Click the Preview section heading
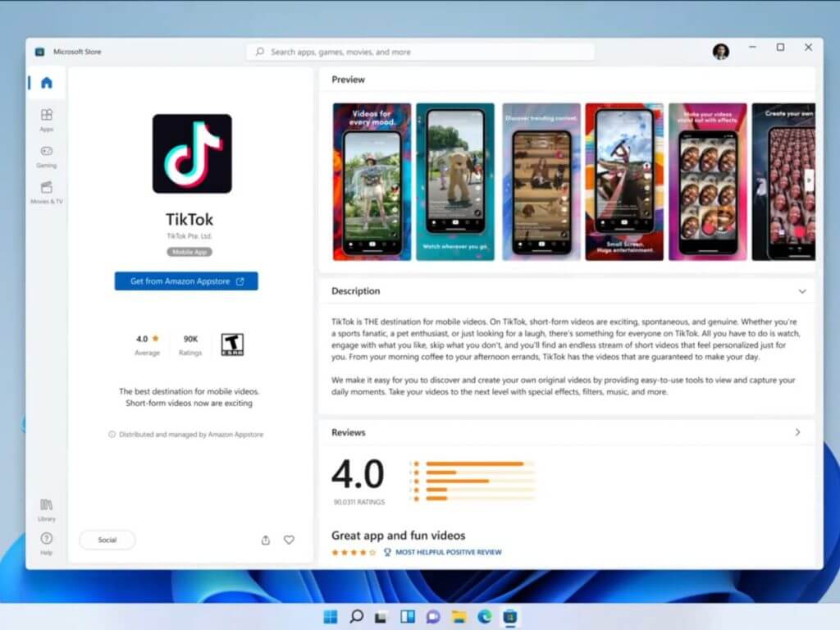 [x=348, y=80]
